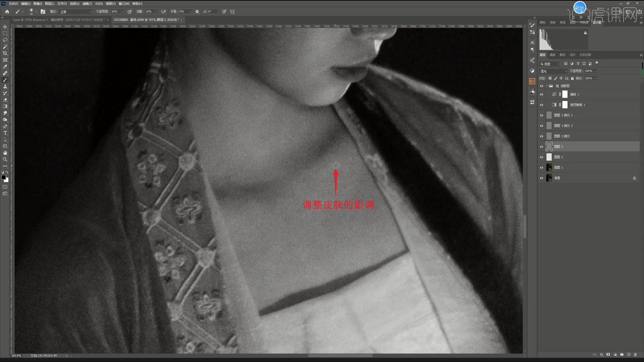This screenshot has width=644, height=362.
Task: Select the Lasso tool
Action: [5, 40]
